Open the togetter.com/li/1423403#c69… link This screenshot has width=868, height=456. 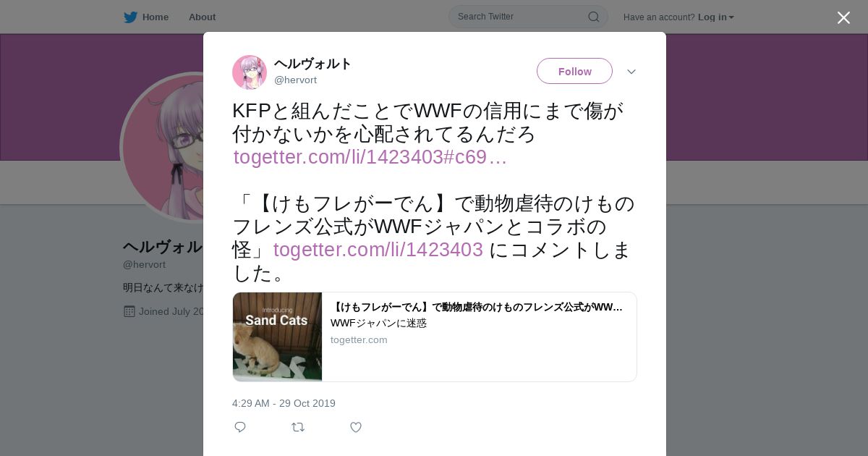(x=370, y=157)
